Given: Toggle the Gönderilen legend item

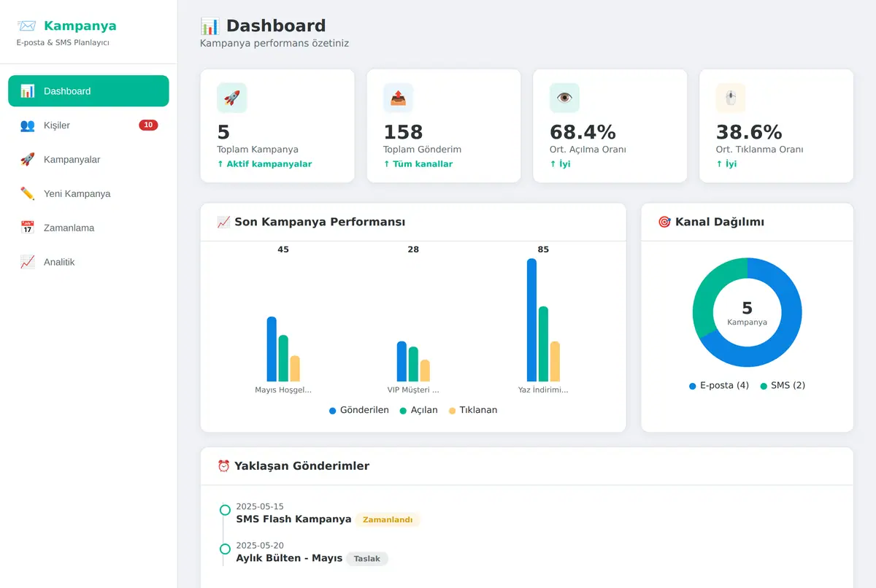Looking at the screenshot, I should click(x=359, y=410).
